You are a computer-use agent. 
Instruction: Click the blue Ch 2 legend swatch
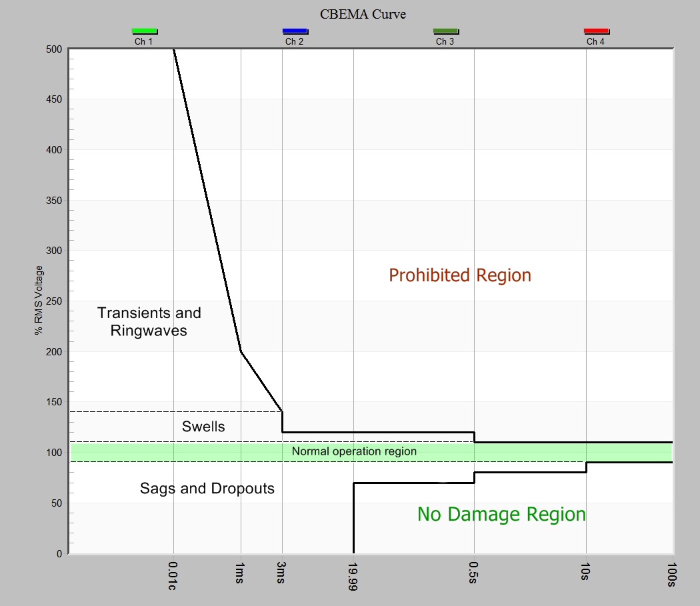pyautogui.click(x=295, y=31)
